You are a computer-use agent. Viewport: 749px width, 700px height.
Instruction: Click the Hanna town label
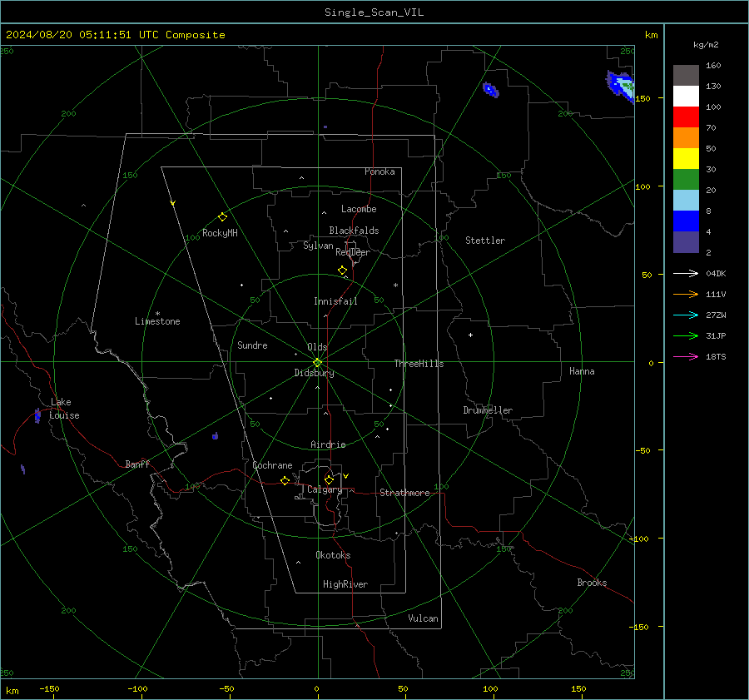point(582,371)
